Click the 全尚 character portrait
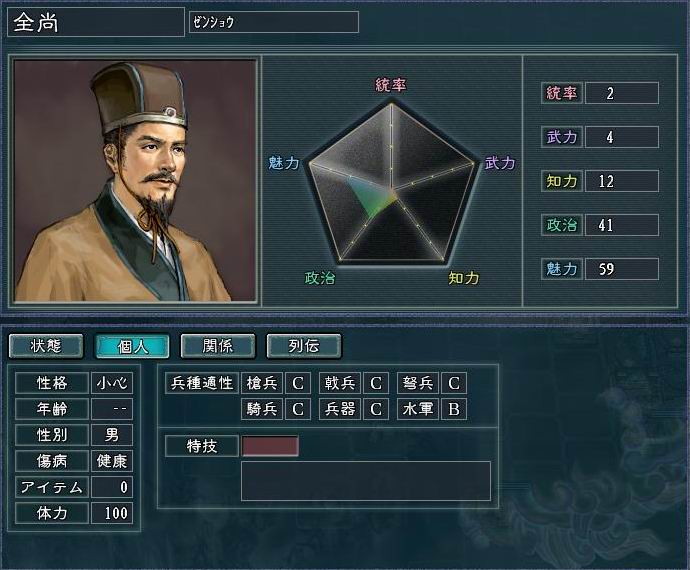 135,180
